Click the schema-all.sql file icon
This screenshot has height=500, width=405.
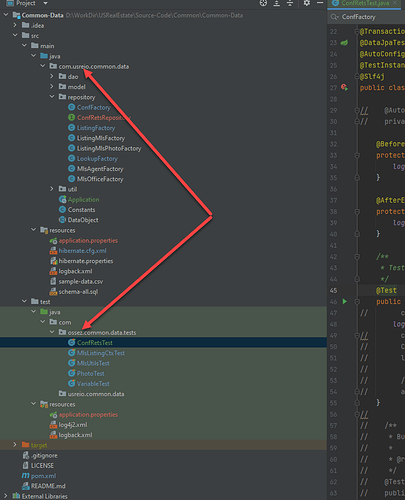[53, 292]
